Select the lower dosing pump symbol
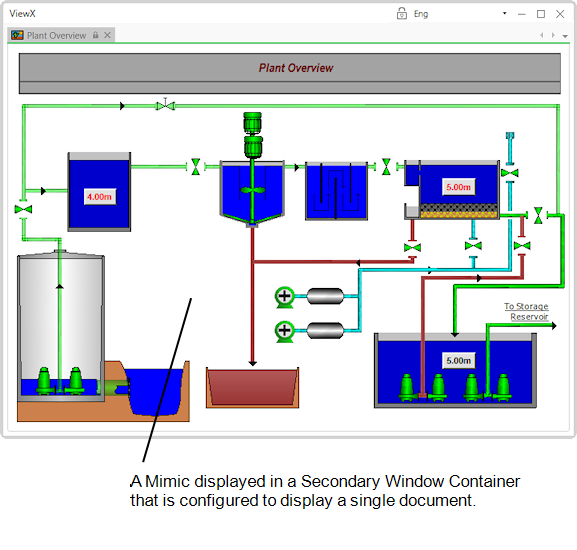This screenshot has height=550, width=577. pyautogui.click(x=284, y=330)
